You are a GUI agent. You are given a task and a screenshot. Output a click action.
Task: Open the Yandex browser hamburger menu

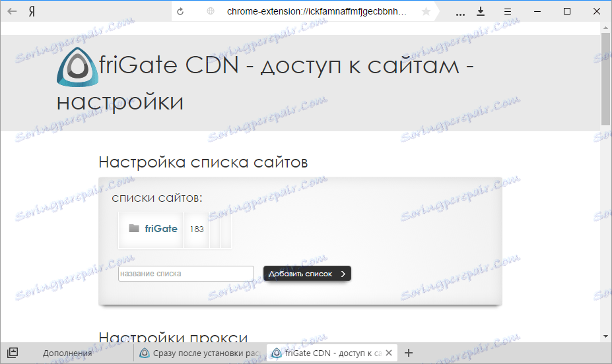508,12
